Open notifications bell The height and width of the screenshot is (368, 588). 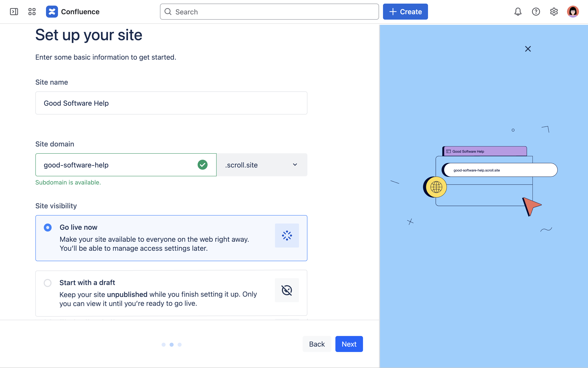pyautogui.click(x=518, y=12)
